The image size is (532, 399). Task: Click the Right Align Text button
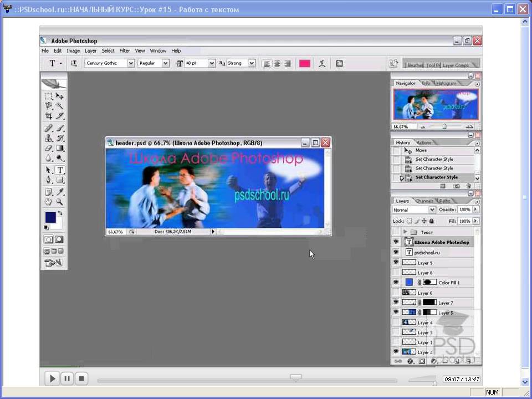(x=288, y=63)
